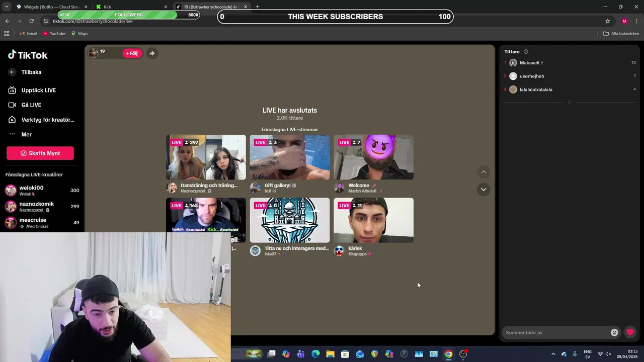This screenshot has width=644, height=362.
Task: Click the N.R avatar under Gift gallery
Action: (256, 188)
